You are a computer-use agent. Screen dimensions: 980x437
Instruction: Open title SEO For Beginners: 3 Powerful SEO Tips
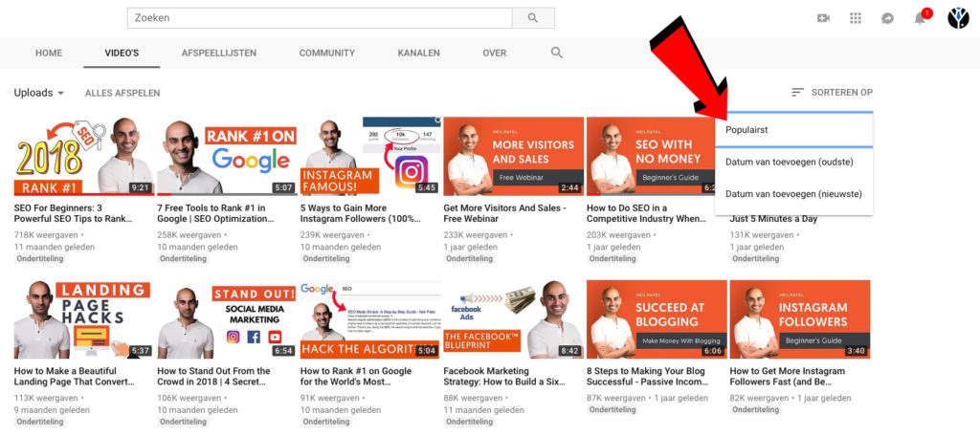click(75, 213)
